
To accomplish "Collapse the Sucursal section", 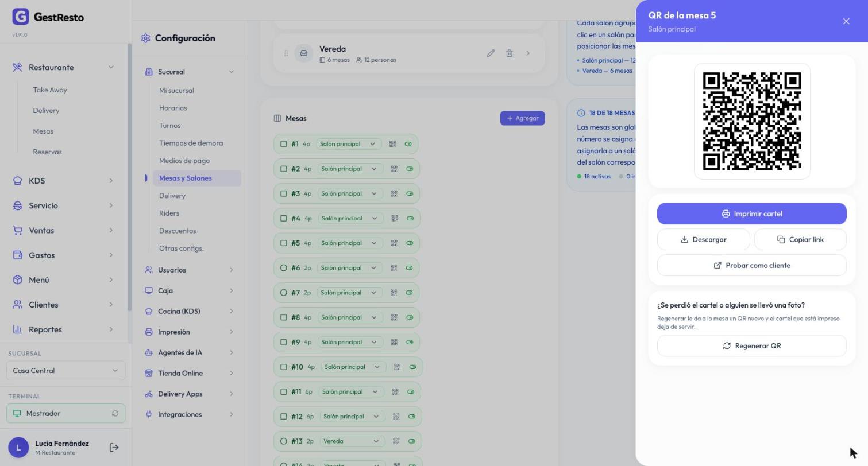I will (232, 72).
